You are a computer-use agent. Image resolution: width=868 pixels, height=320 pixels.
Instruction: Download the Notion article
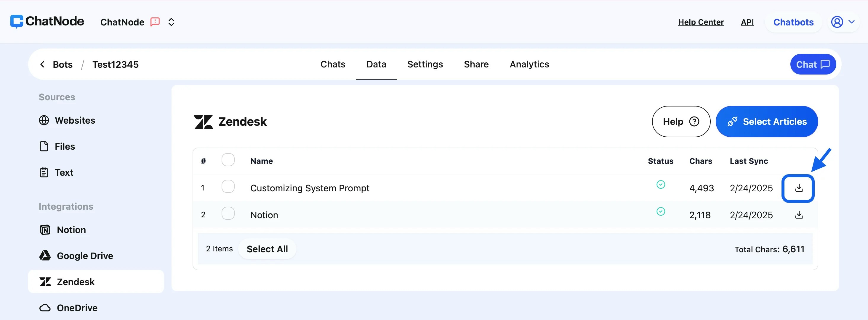click(798, 215)
